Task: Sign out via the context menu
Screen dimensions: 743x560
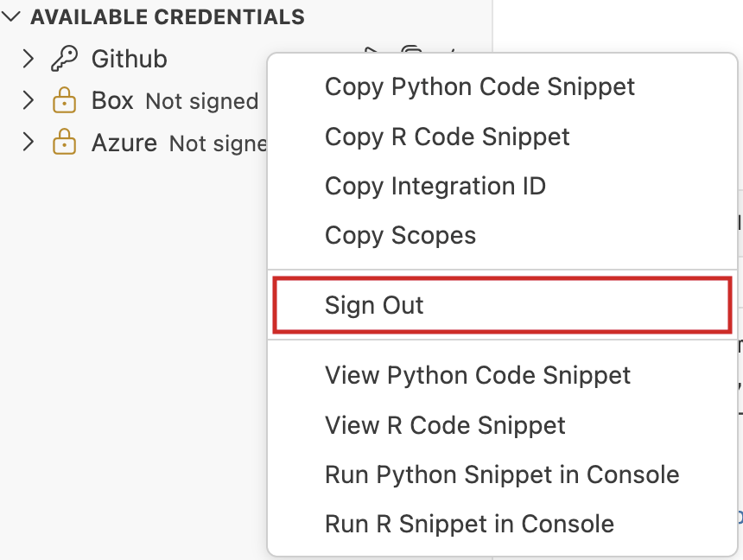Action: point(374,305)
